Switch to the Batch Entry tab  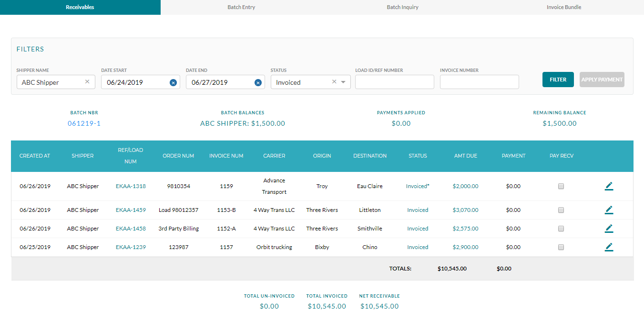(x=241, y=7)
